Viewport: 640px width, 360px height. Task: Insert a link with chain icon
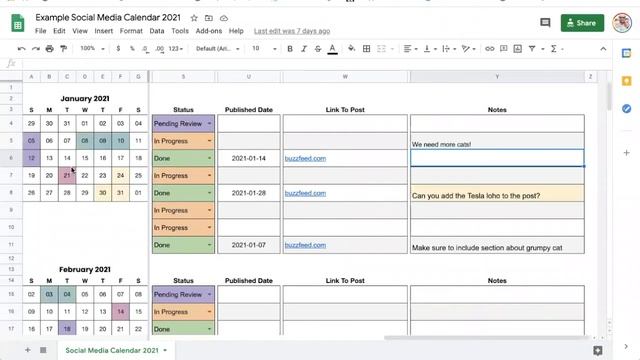(489, 49)
